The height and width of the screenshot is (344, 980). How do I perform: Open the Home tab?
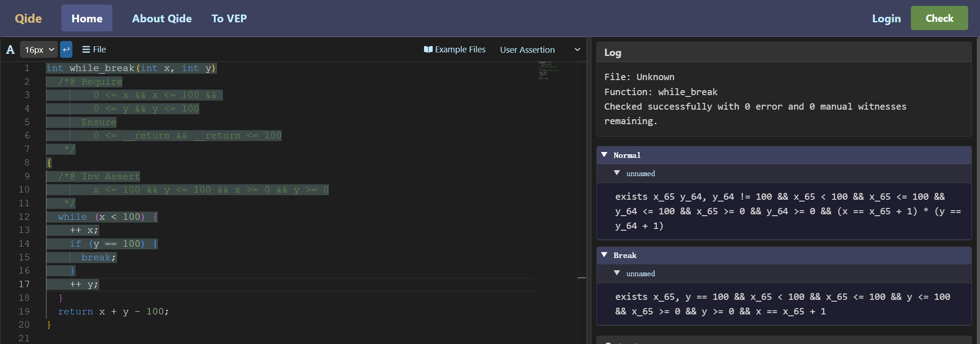coord(87,18)
